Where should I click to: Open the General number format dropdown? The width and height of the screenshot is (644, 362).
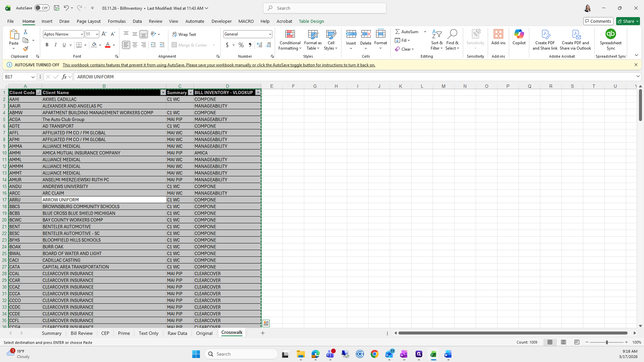270,34
